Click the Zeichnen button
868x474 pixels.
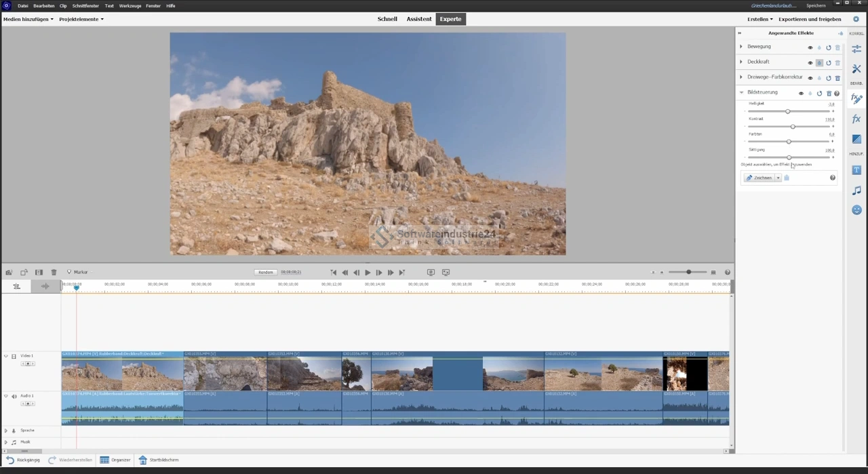click(759, 178)
